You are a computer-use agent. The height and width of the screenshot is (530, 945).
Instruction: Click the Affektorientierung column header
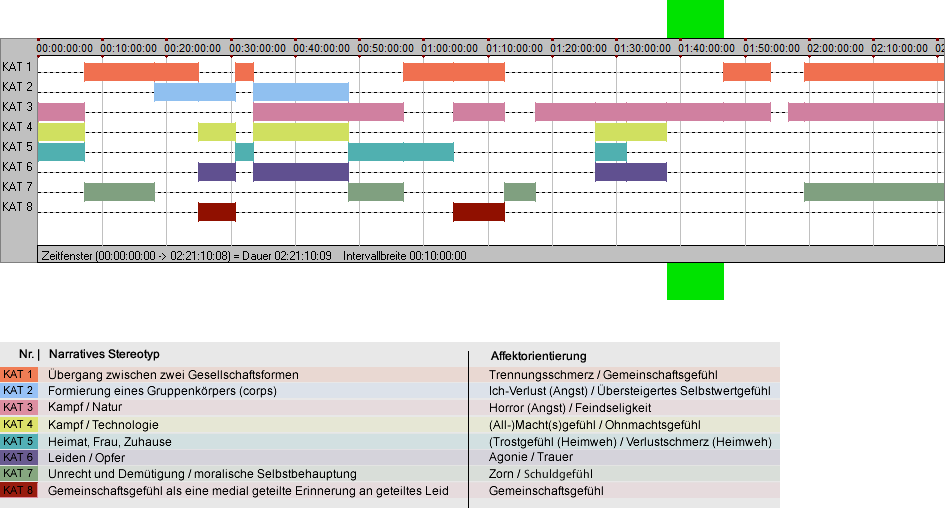pos(538,356)
